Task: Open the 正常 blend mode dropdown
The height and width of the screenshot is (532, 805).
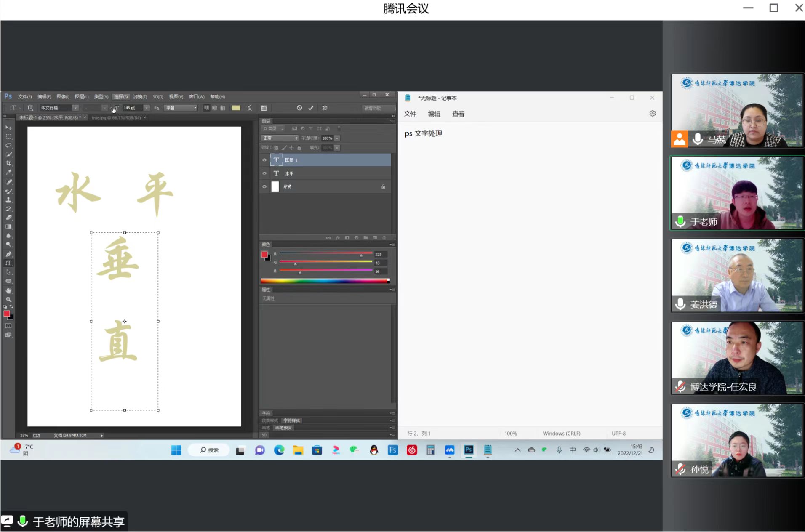Action: point(280,138)
